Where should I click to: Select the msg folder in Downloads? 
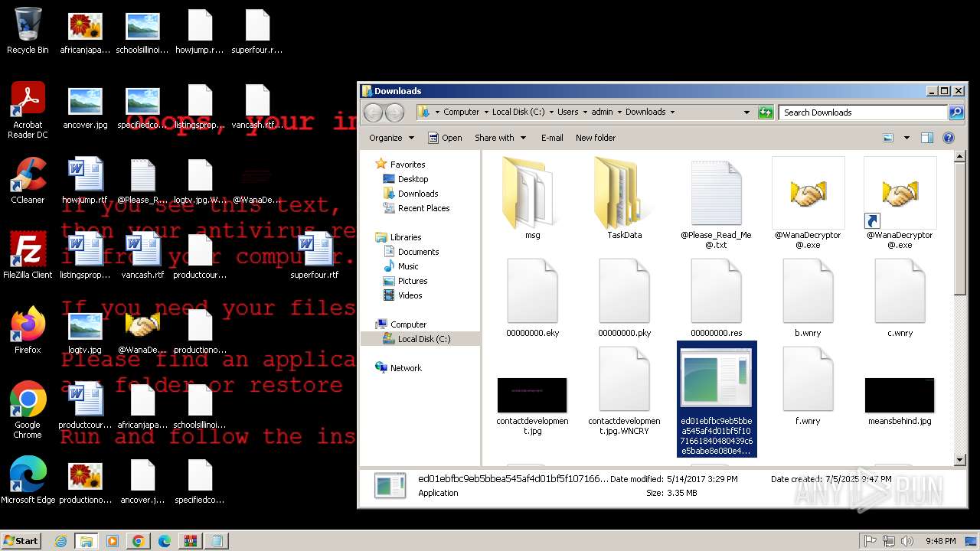(x=532, y=198)
